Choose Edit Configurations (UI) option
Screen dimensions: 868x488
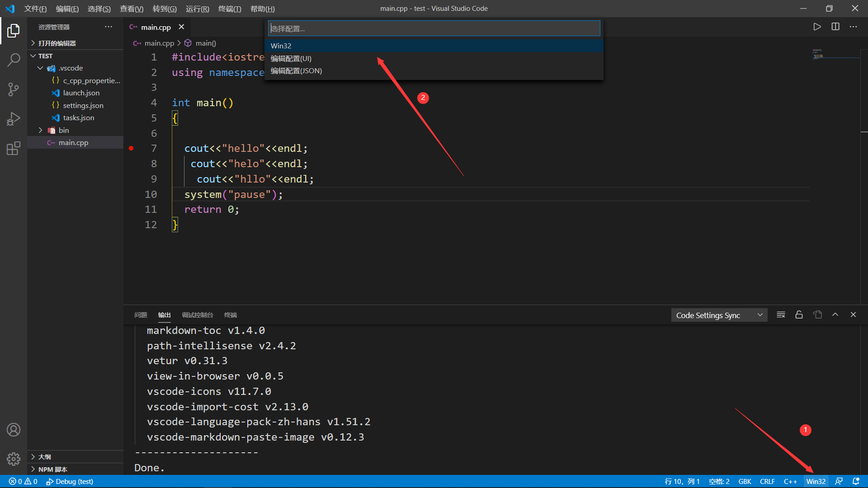[x=434, y=58]
